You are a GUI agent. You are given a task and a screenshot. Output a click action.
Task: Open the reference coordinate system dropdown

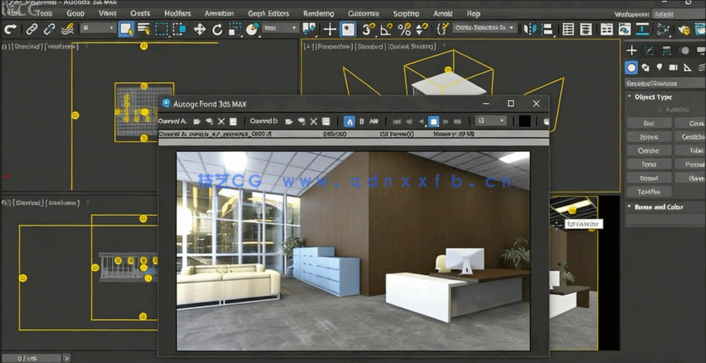[281, 28]
